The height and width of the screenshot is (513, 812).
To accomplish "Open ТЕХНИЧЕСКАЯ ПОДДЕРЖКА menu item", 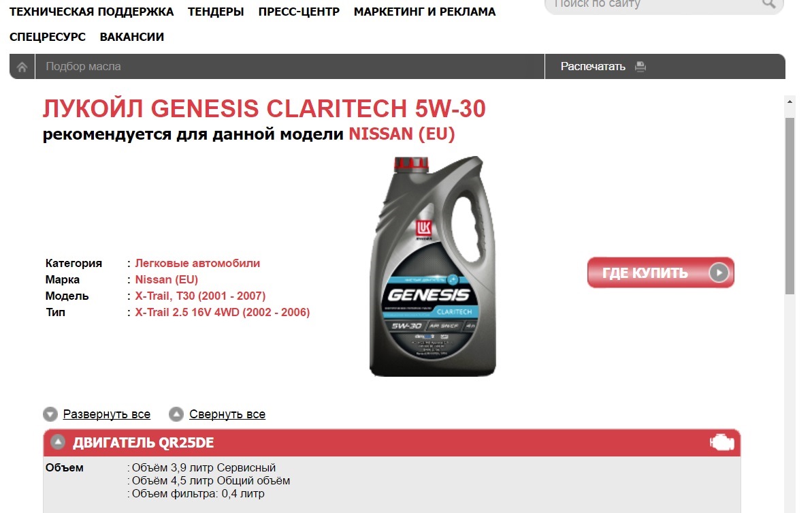I will pyautogui.click(x=92, y=12).
